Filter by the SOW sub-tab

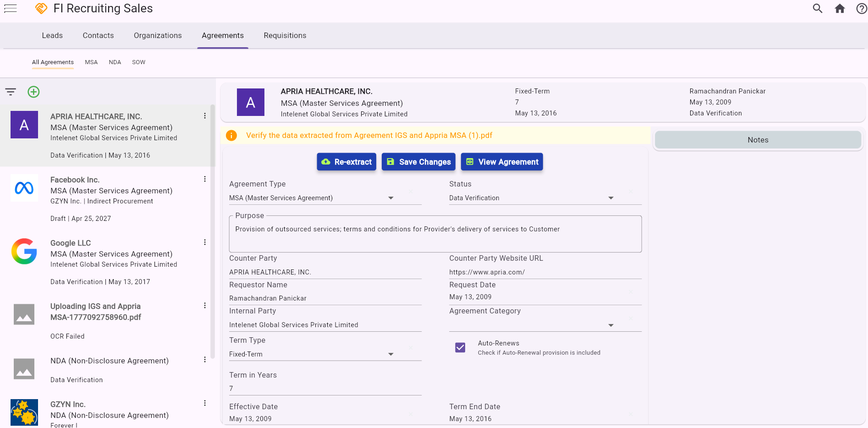pyautogui.click(x=139, y=62)
